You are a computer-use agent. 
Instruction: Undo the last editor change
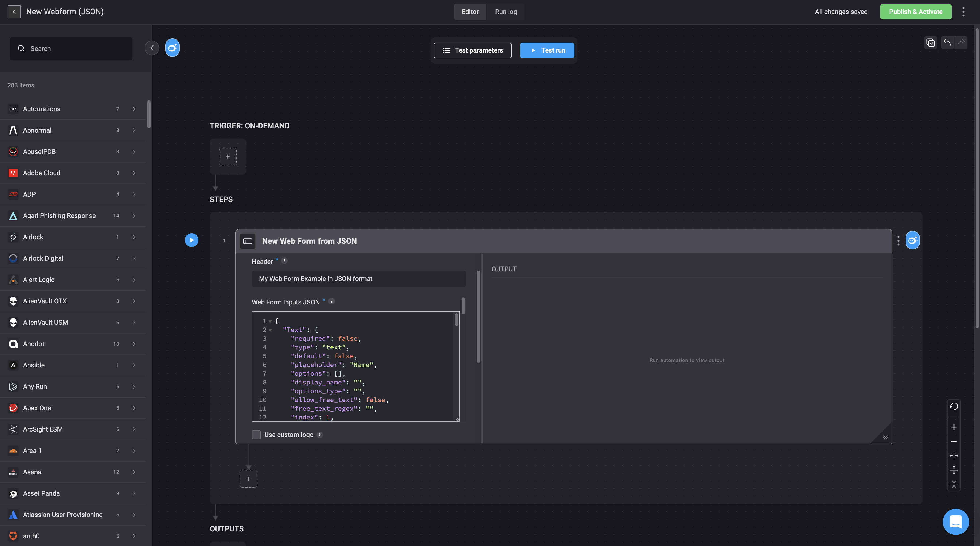click(x=947, y=43)
